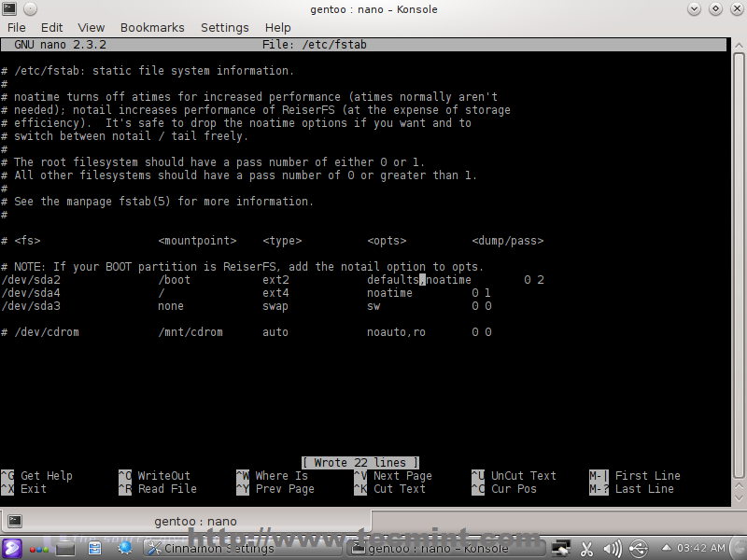Image resolution: width=747 pixels, height=560 pixels.
Task: Open the file manager icon in taskbar
Action: 95,549
